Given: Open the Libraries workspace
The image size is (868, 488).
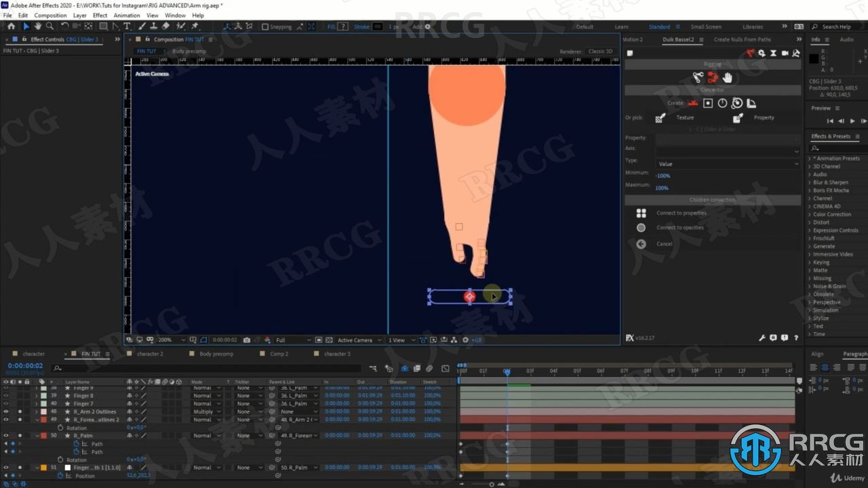Looking at the screenshot, I should click(x=753, y=26).
